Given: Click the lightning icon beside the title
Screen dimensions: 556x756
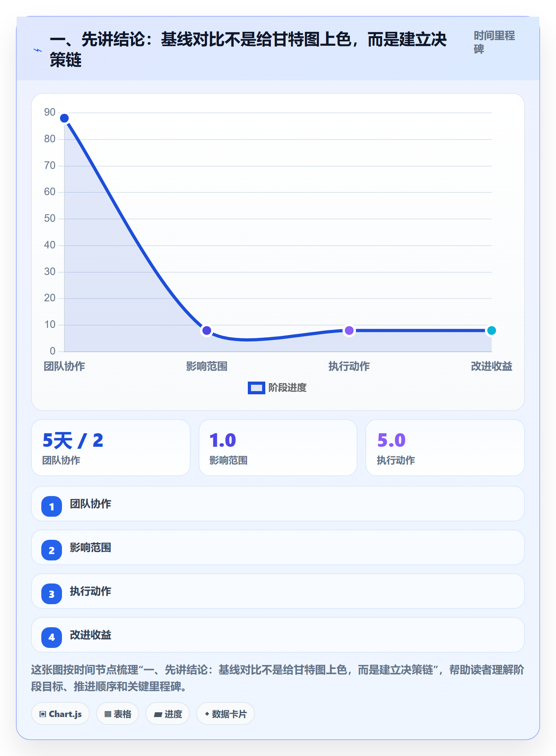Looking at the screenshot, I should [38, 50].
